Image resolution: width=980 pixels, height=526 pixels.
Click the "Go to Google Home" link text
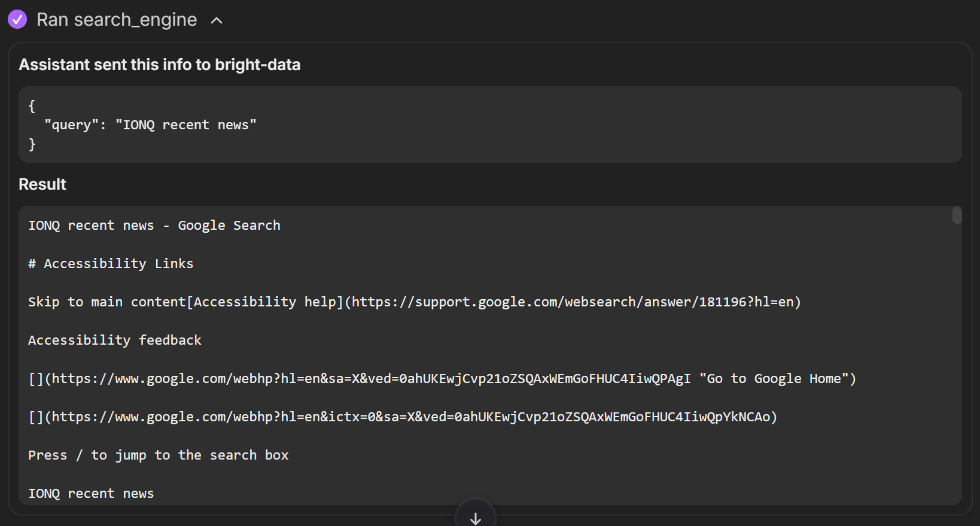777,379
